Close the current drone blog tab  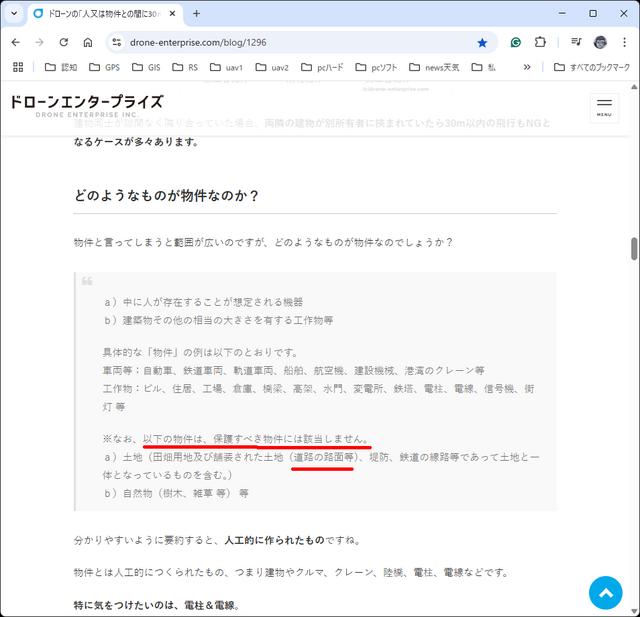pyautogui.click(x=172, y=14)
